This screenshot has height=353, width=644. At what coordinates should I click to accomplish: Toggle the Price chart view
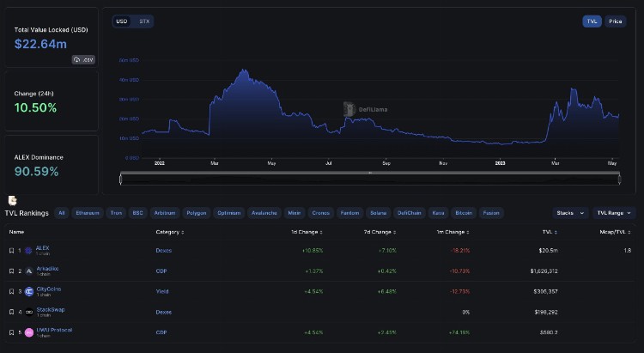point(615,21)
